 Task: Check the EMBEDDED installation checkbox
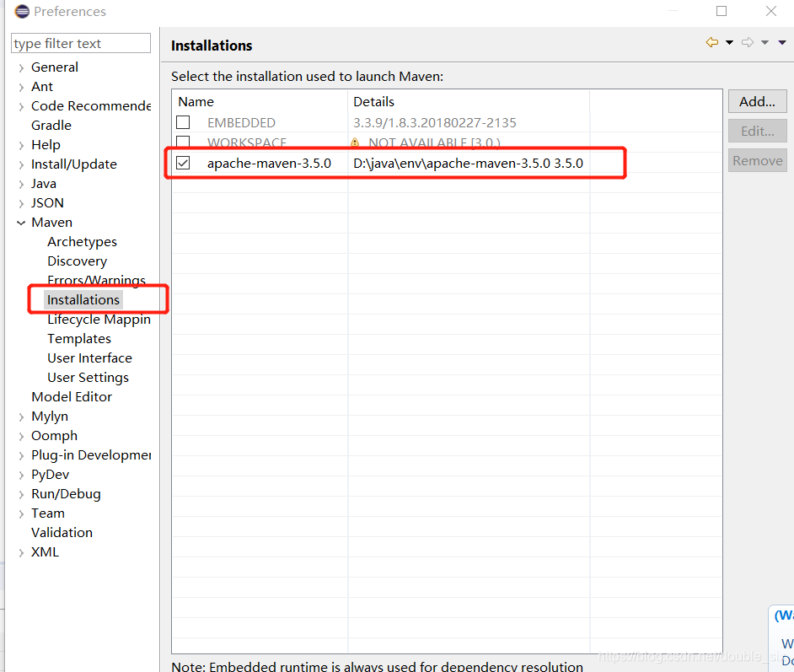pyautogui.click(x=183, y=122)
